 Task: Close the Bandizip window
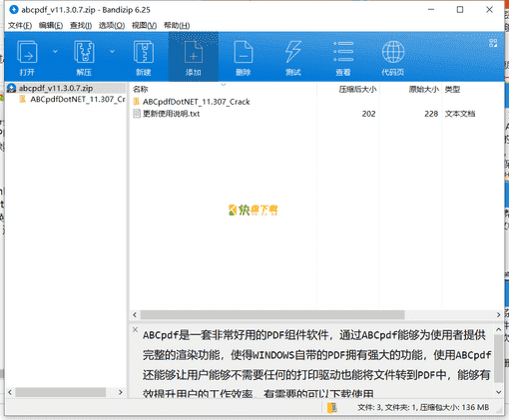[489, 10]
